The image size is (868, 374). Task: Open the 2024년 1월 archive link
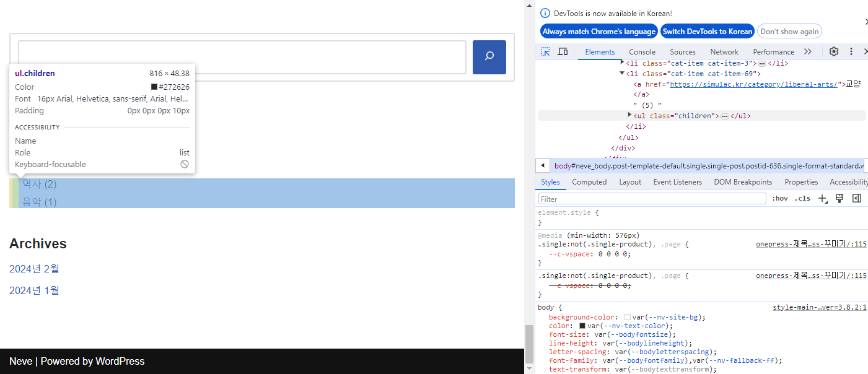tap(34, 290)
